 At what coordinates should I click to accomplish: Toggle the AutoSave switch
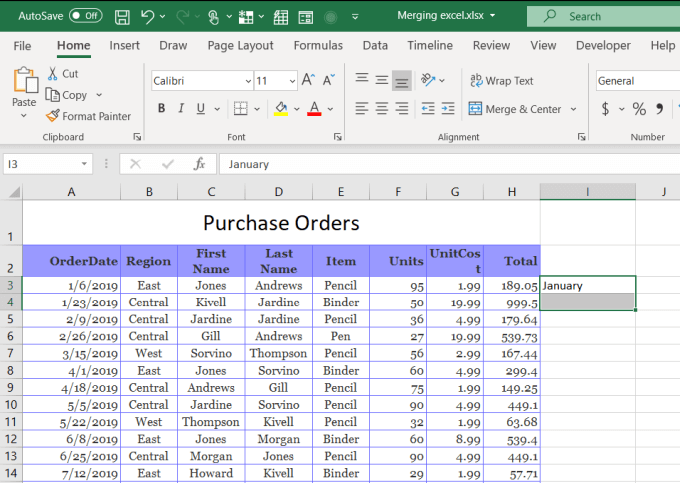click(85, 16)
